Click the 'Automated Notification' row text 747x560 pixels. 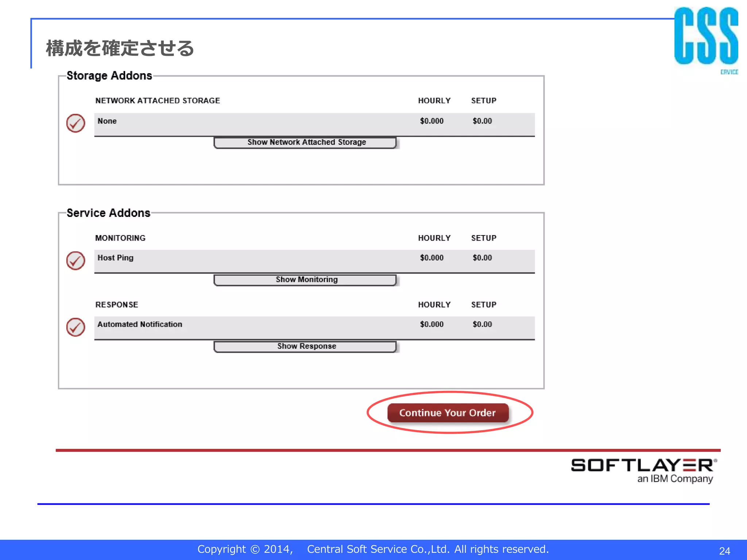tap(140, 324)
